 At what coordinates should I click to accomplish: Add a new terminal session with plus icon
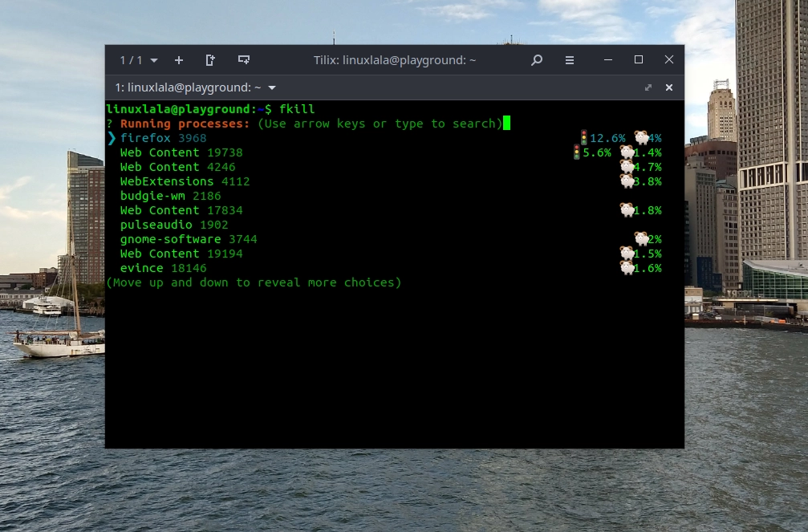[x=179, y=60]
